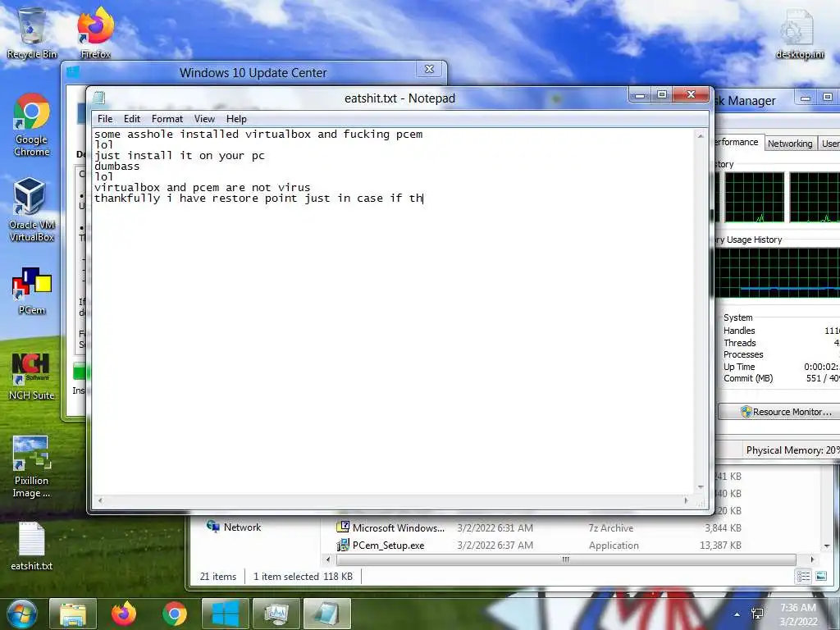Image resolution: width=840 pixels, height=630 pixels.
Task: Open the Pixillion Image desktop shortcut
Action: (32, 467)
